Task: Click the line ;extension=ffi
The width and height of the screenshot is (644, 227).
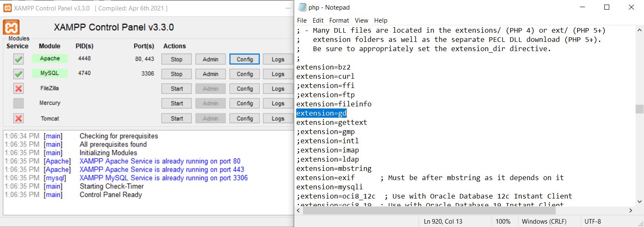Action: click(x=326, y=85)
